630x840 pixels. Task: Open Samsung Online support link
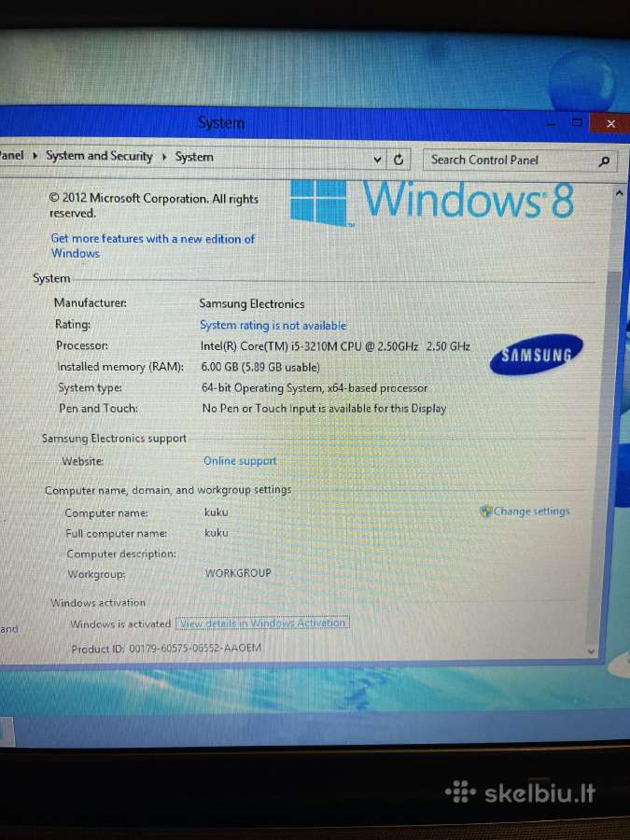pos(240,461)
